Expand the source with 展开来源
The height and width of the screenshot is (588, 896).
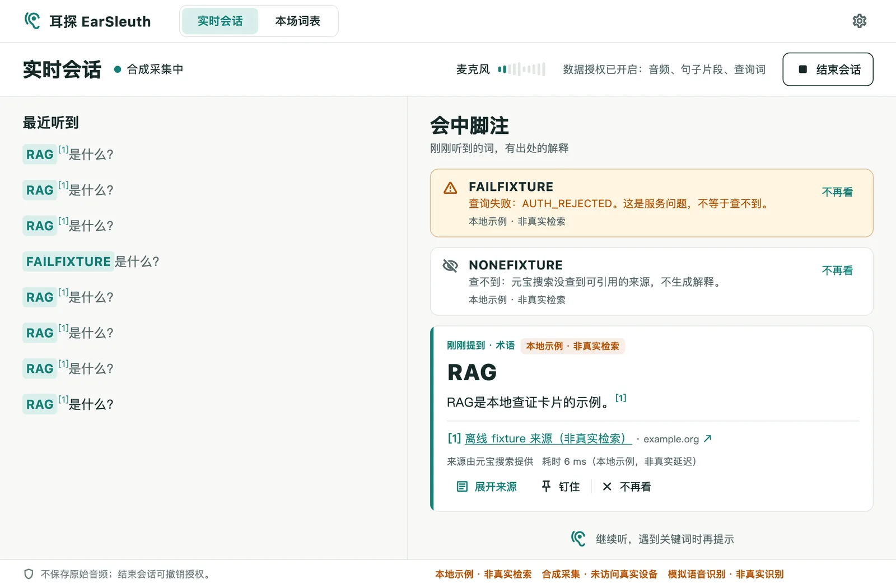pyautogui.click(x=487, y=487)
